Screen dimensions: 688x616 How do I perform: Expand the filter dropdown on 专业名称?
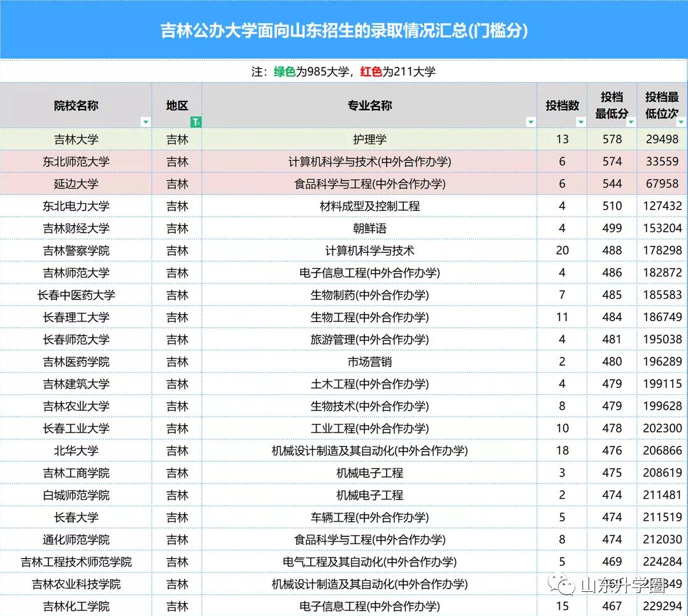coord(531,122)
